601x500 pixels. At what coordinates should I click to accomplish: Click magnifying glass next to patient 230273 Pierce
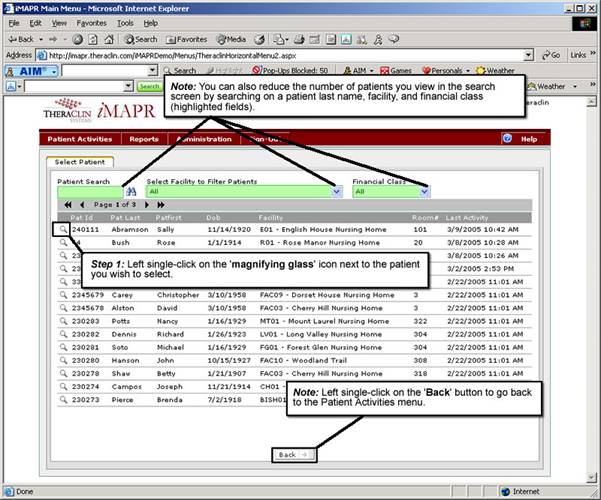pos(62,397)
